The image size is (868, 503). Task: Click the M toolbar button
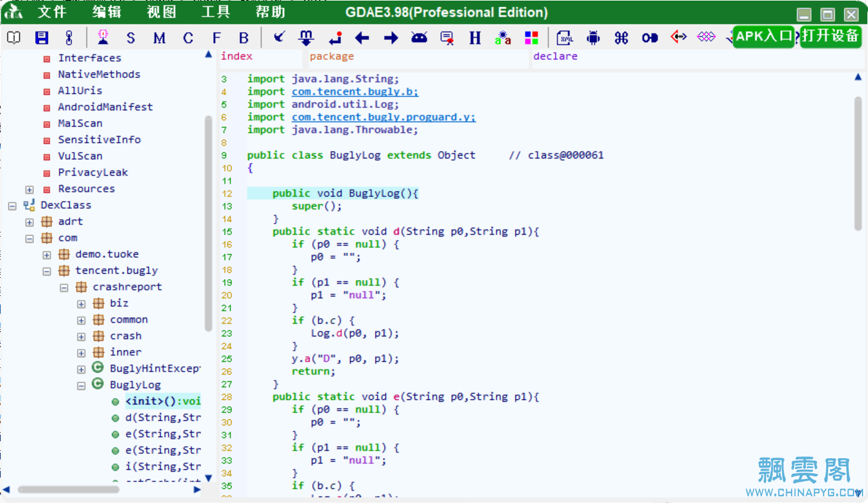(x=159, y=38)
